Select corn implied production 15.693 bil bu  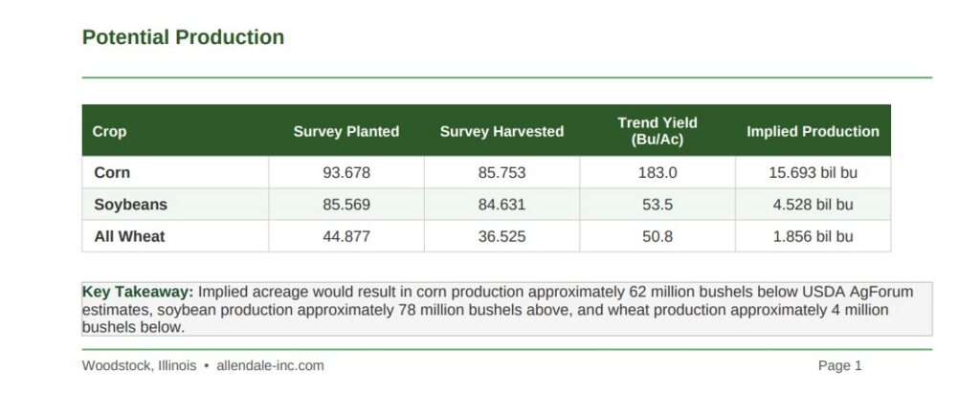tap(813, 173)
